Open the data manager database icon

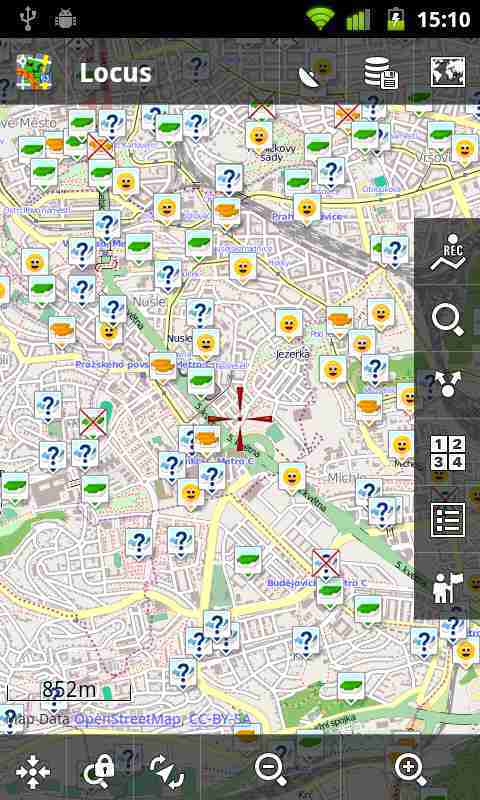(381, 73)
